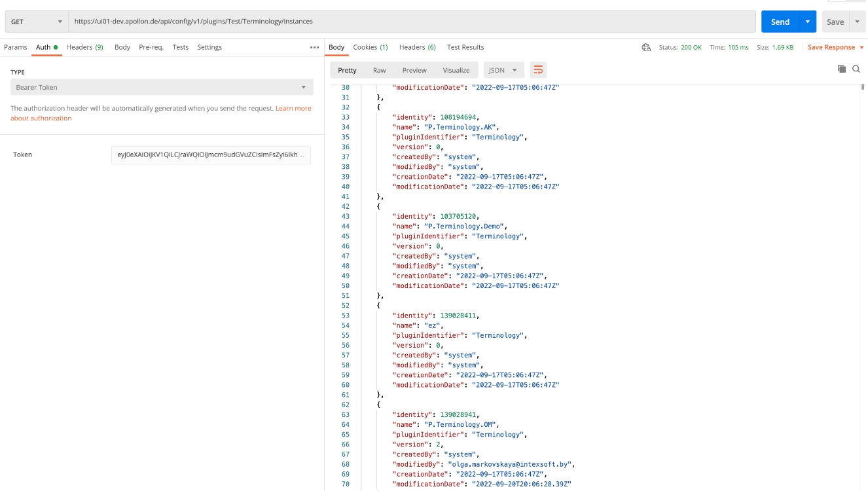Switch to the Params tab

[16, 47]
